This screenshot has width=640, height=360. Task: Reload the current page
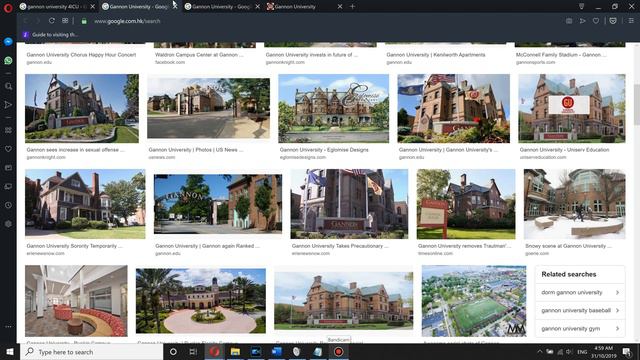click(x=51, y=21)
